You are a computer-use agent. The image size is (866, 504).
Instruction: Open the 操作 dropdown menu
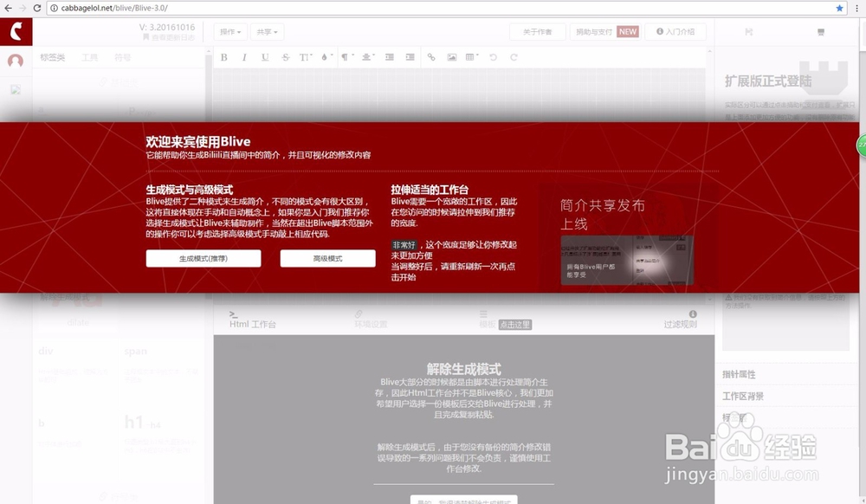click(x=230, y=32)
